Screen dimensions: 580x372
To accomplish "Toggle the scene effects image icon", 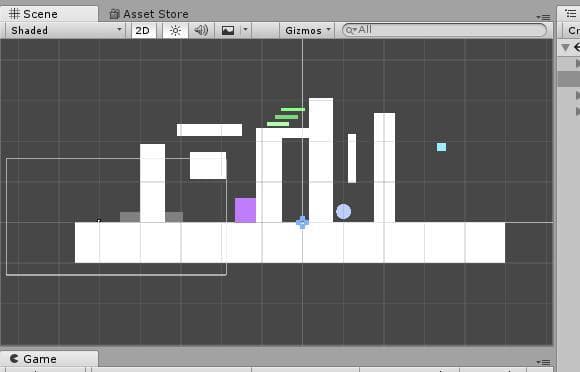I will coord(227,30).
